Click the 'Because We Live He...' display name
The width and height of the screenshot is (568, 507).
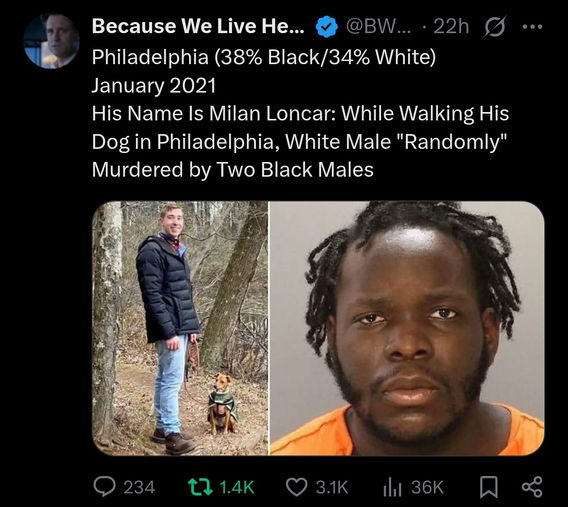pos(198,26)
